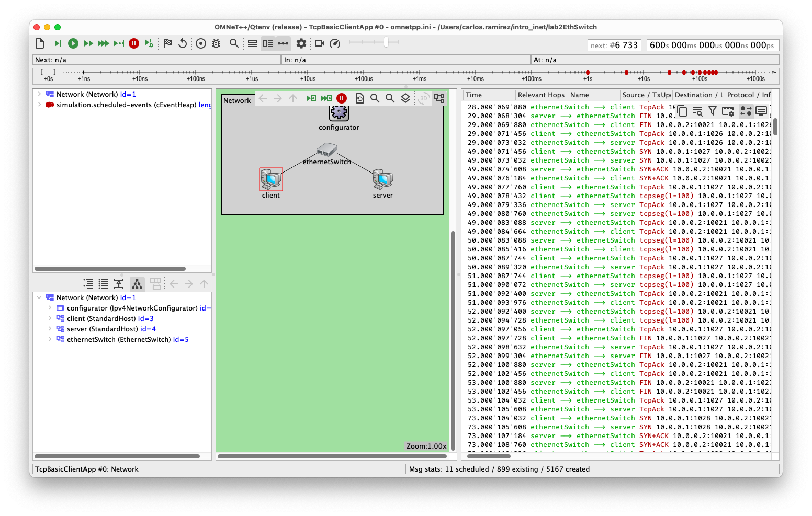Image resolution: width=812 pixels, height=516 pixels.
Task: Click the new run setup document icon
Action: [40, 43]
